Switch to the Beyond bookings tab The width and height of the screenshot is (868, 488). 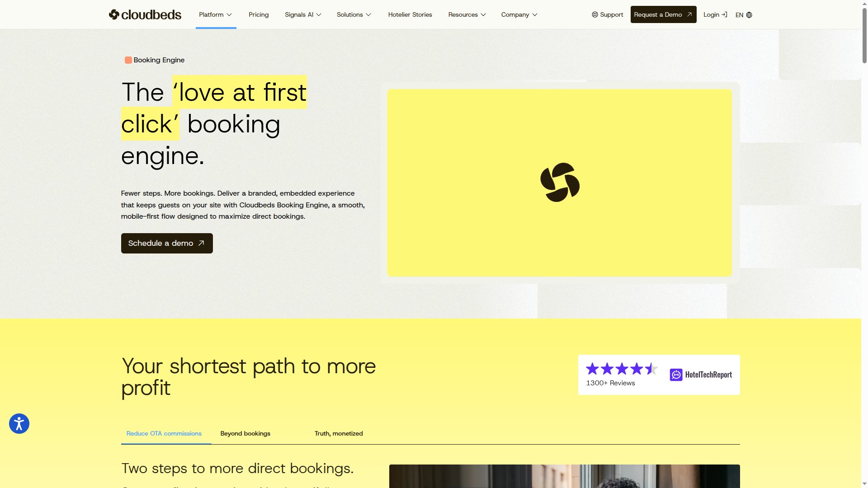[245, 433]
